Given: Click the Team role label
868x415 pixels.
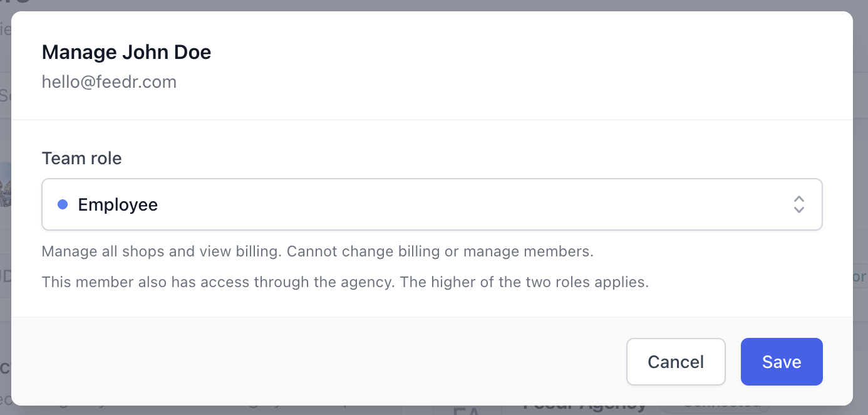Looking at the screenshot, I should point(82,159).
